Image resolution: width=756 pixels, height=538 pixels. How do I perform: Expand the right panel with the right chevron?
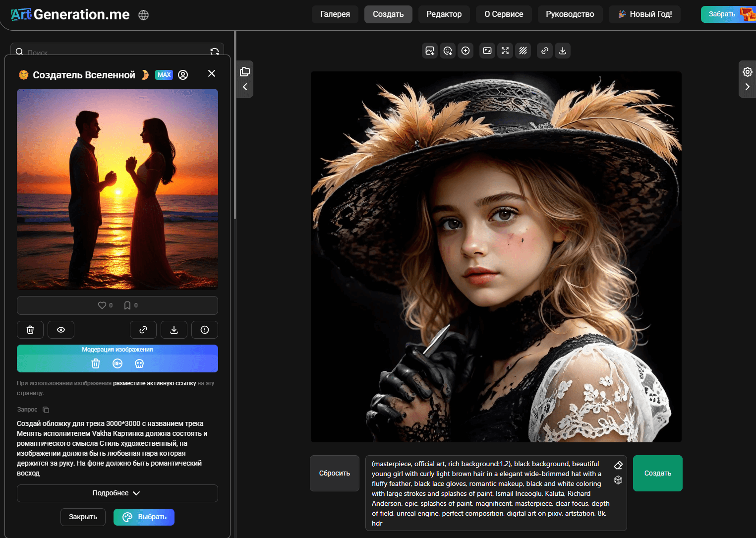[x=748, y=87]
